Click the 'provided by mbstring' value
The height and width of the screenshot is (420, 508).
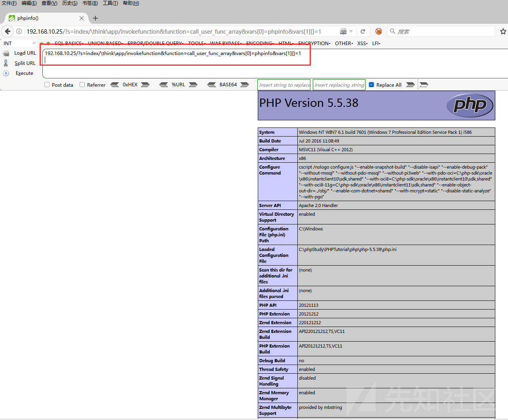point(320,407)
